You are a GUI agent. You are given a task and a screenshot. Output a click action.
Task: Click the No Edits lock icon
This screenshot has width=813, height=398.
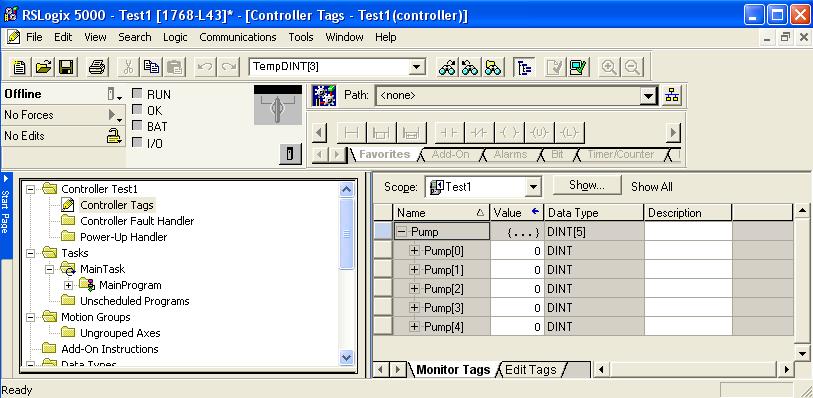coord(114,136)
